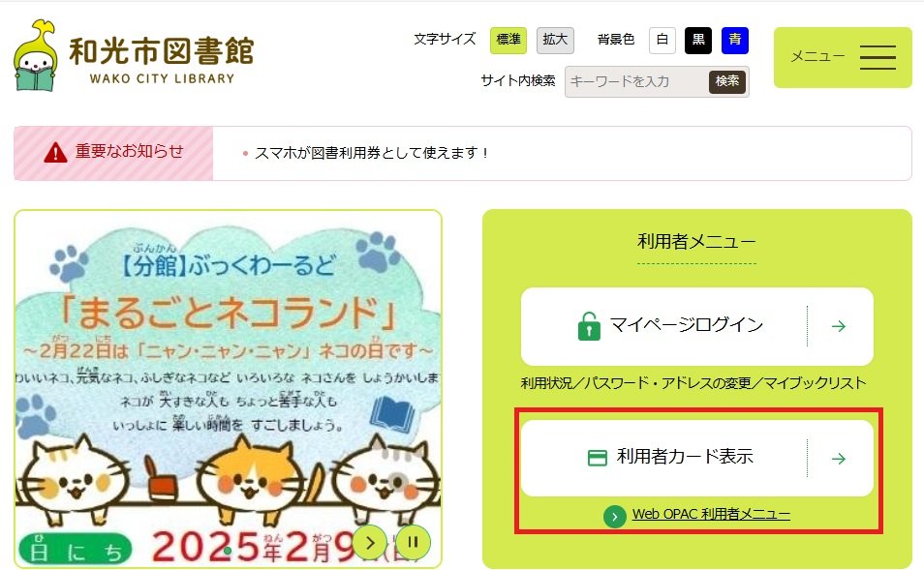Image resolution: width=924 pixels, height=570 pixels.
Task: Switch background color to blue 青
Action: (x=735, y=40)
